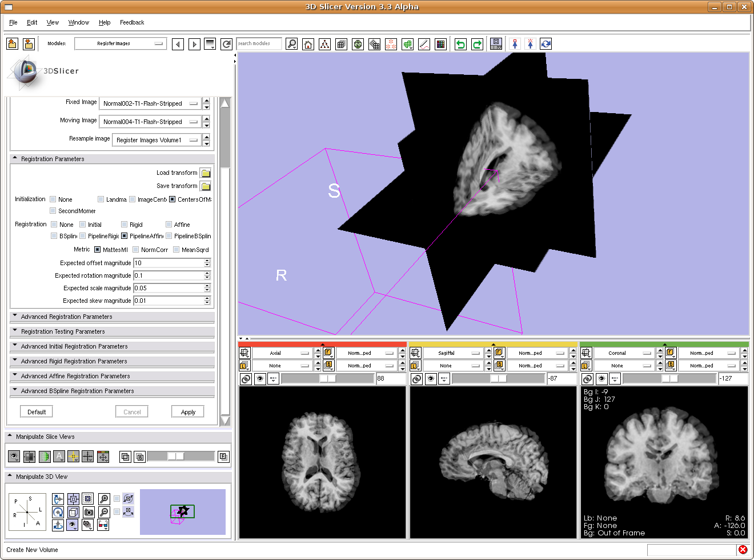
Task: Open the Help menu
Action: 105,22
